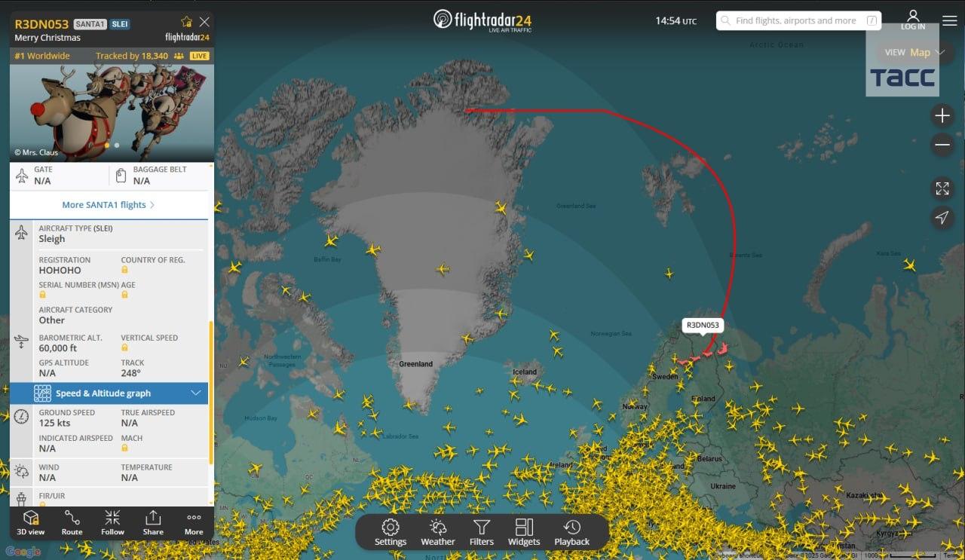
Task: Open the Share options for this flight
Action: (153, 522)
